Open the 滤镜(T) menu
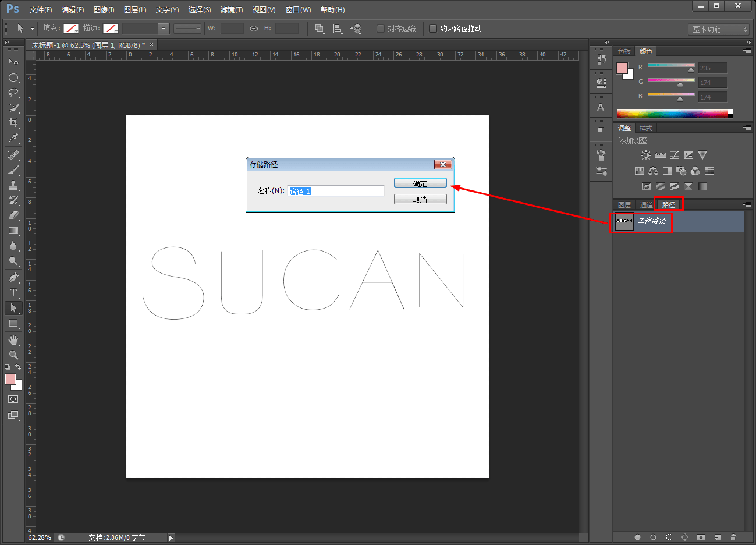 click(x=232, y=10)
